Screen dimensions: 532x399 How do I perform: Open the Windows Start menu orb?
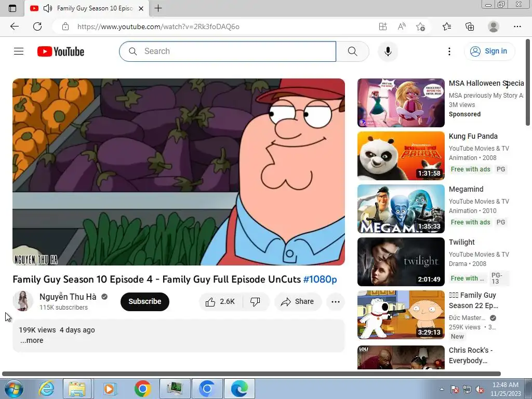click(x=14, y=389)
